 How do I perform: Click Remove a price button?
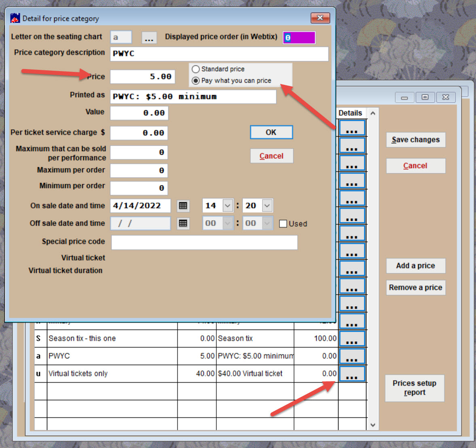click(416, 288)
